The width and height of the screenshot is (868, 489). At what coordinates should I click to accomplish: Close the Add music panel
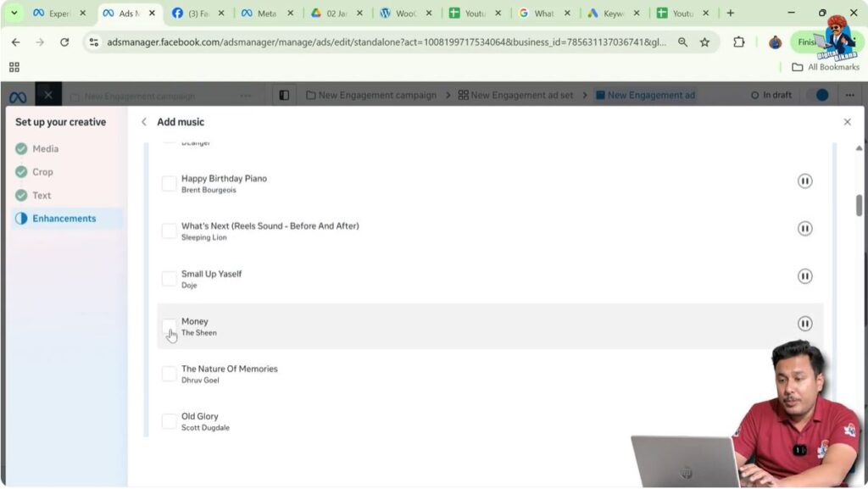847,122
